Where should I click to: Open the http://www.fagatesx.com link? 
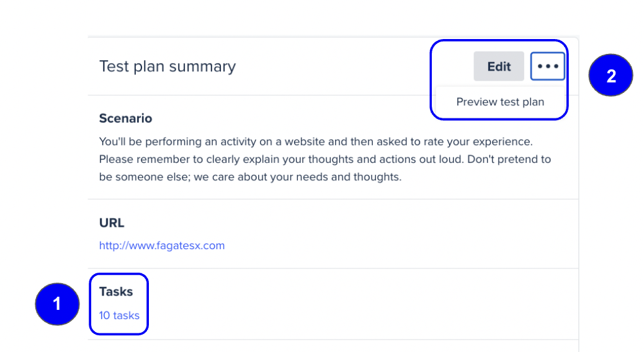[x=162, y=245]
